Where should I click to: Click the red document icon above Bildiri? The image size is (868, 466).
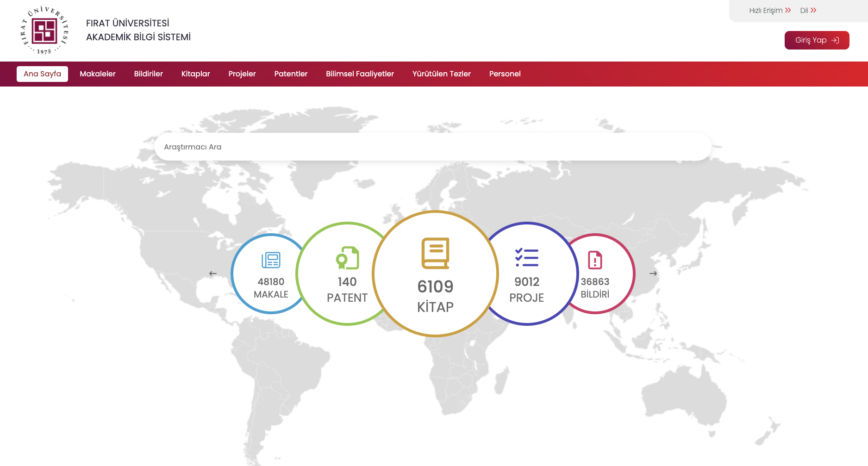pos(595,260)
